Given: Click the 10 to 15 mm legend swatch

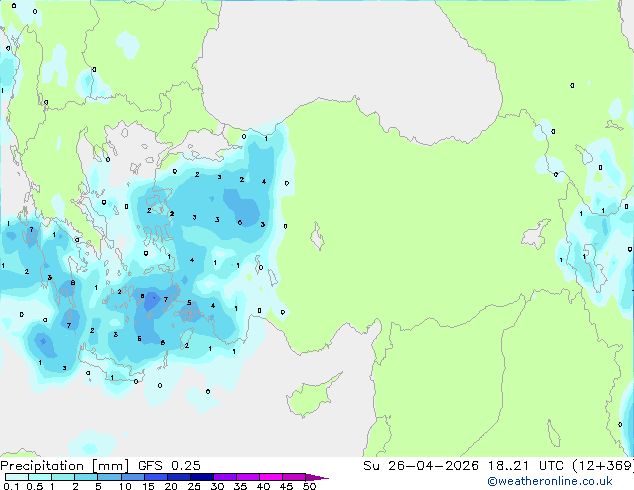Looking at the screenshot, I should click(x=132, y=477).
